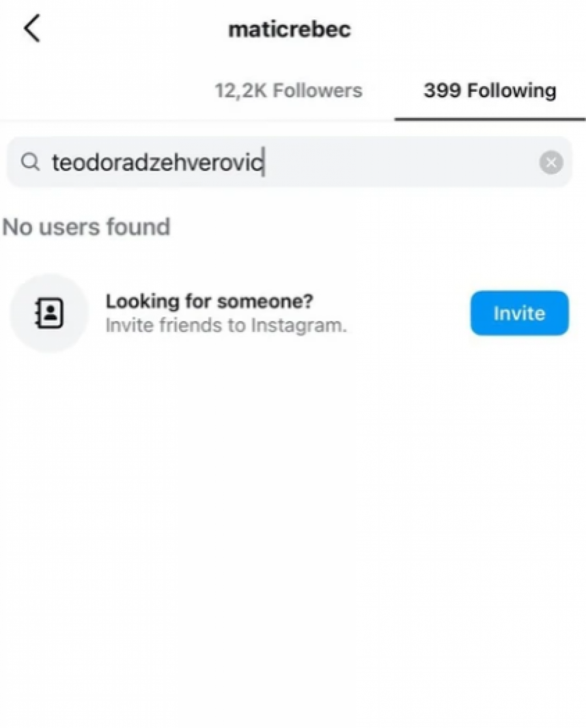Select the 399 Following tab

pyautogui.click(x=490, y=91)
